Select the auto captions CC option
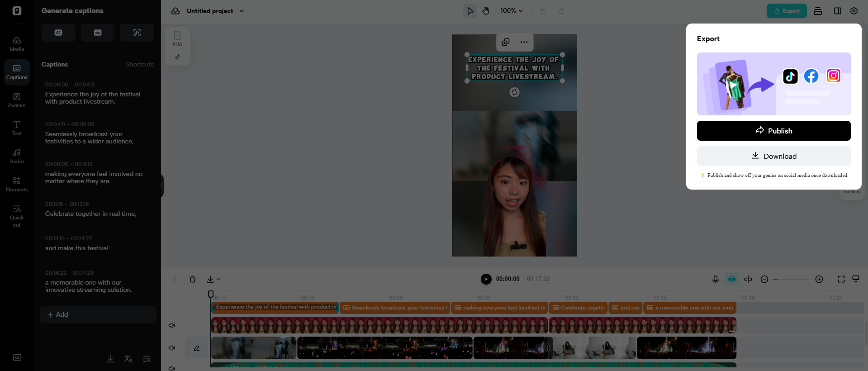Screen dimensions: 868x371 coord(58,33)
